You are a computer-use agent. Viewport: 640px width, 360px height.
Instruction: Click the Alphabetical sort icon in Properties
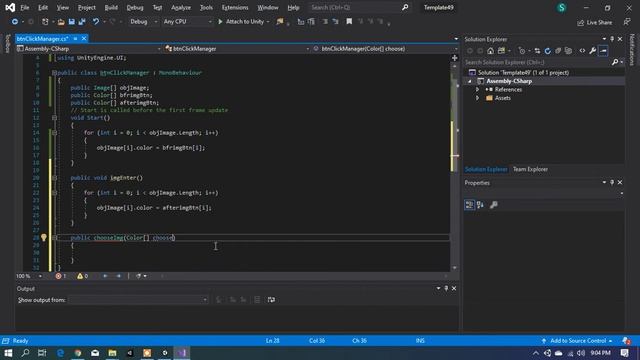(x=480, y=205)
